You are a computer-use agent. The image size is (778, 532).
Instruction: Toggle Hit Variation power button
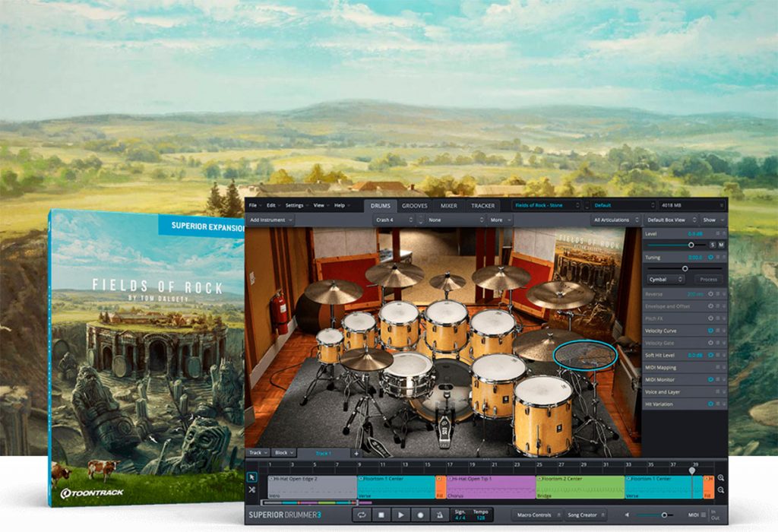[710, 404]
